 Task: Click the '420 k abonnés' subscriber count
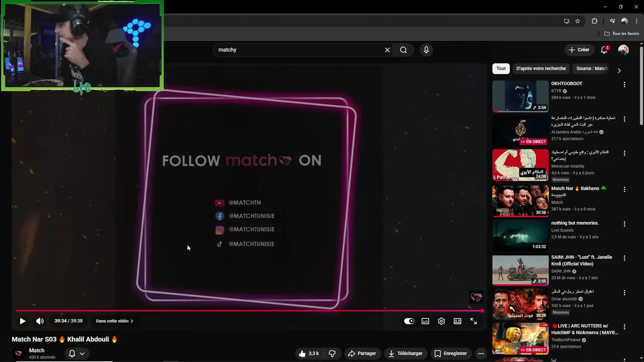point(42,357)
